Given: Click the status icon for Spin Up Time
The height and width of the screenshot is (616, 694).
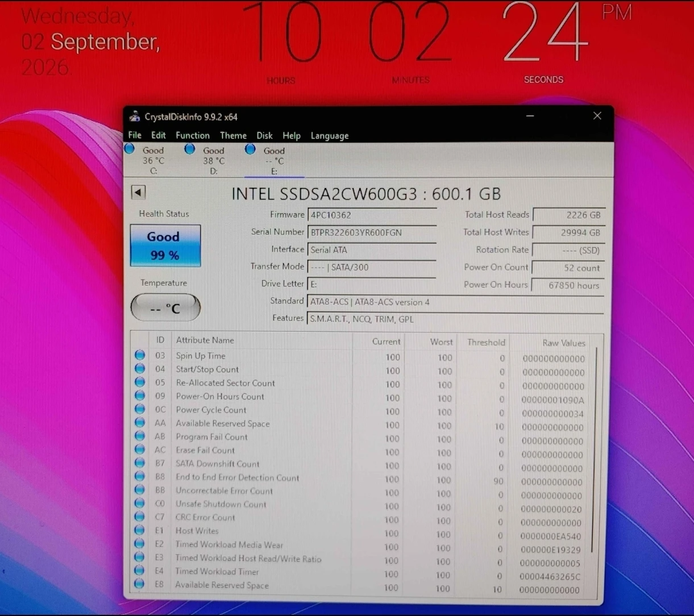Looking at the screenshot, I should [140, 355].
